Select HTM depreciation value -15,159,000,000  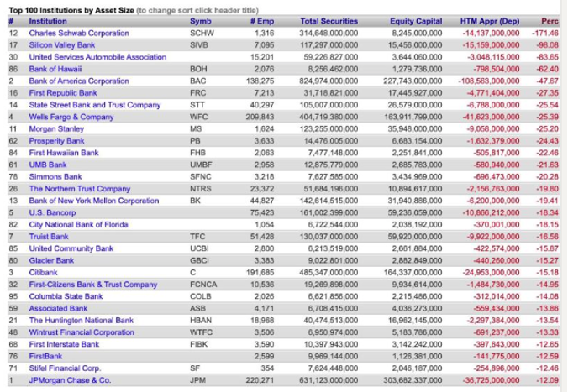(491, 45)
